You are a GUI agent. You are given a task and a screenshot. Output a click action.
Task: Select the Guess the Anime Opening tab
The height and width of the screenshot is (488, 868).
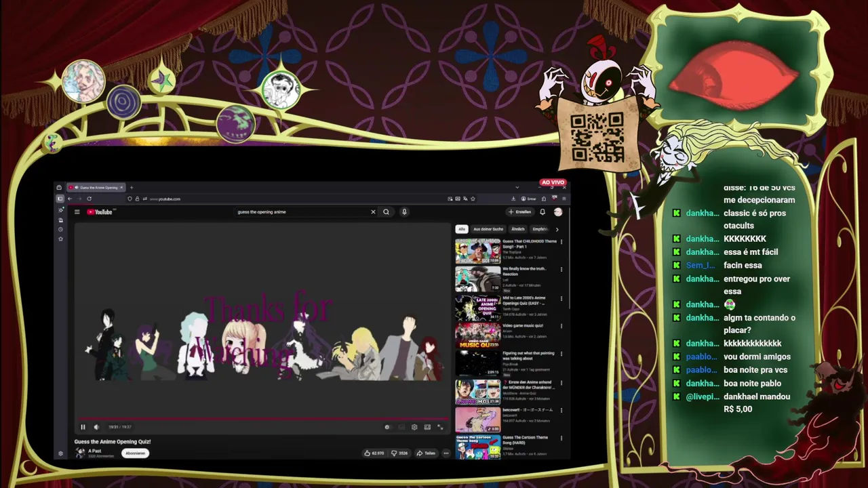[x=95, y=187]
